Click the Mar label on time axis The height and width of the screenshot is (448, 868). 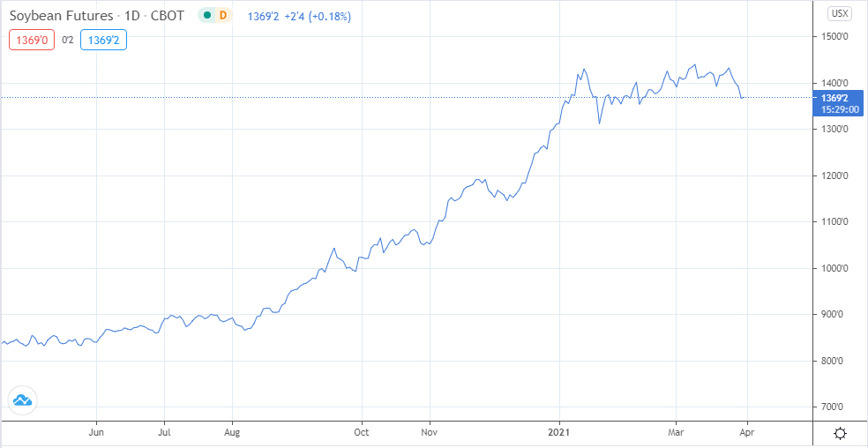point(677,433)
